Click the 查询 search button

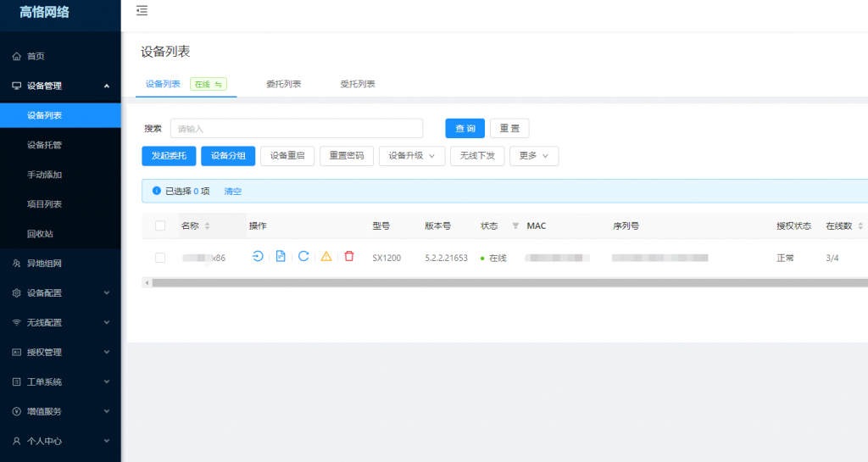coord(465,128)
